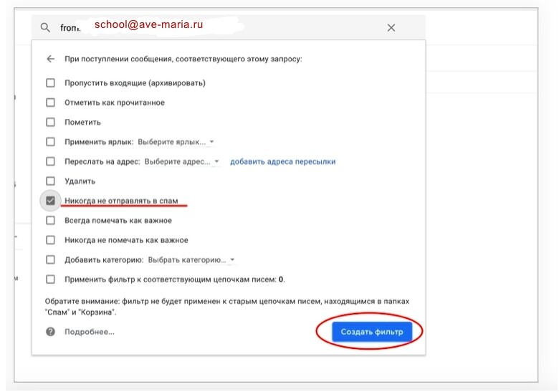Open the 'Выберите ярлык...' dropdown
This screenshot has width=559, height=392.
(x=176, y=142)
